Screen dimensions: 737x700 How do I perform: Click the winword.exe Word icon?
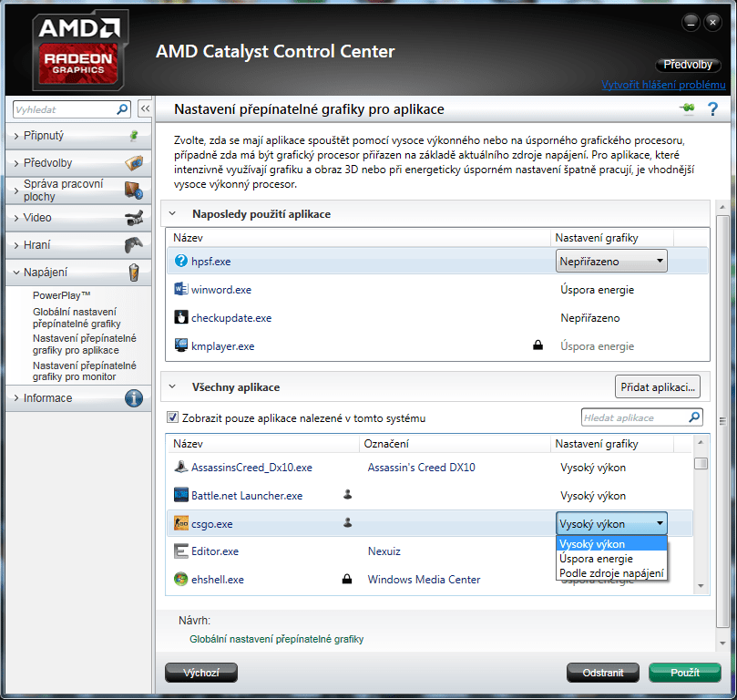[x=181, y=289]
